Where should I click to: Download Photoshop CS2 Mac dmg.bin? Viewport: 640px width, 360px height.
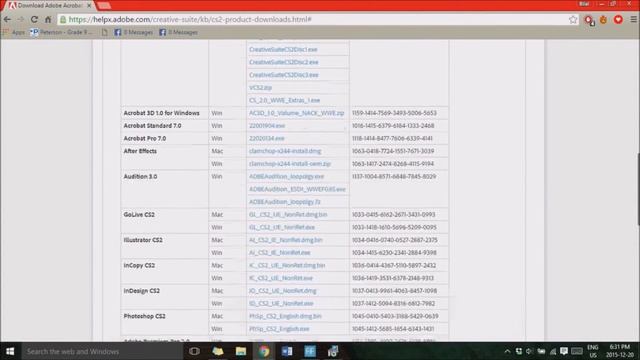coord(285,316)
